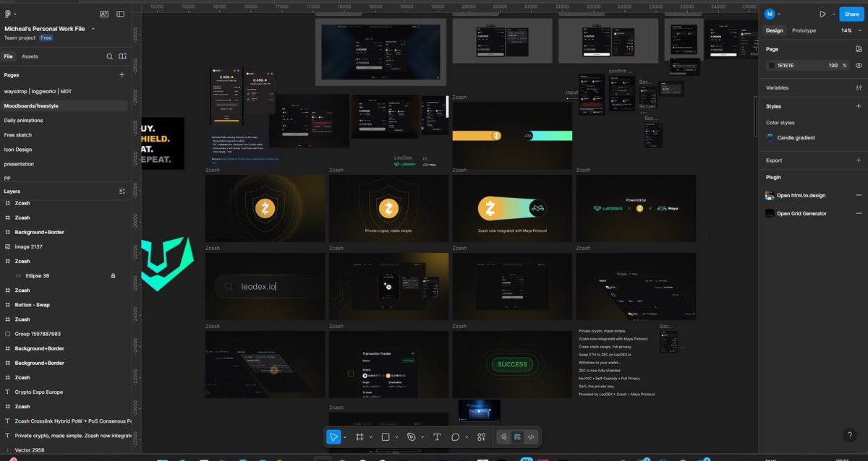Open search in the left panel
Screen dimensions: 868x461
110,56
